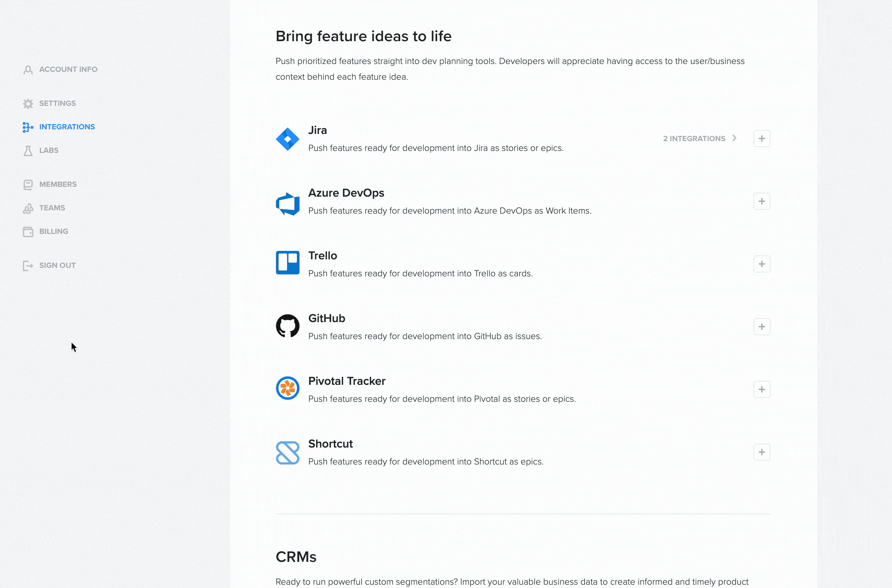Expand the existing Jira integrations list
This screenshot has width=892, height=588.
click(x=699, y=139)
